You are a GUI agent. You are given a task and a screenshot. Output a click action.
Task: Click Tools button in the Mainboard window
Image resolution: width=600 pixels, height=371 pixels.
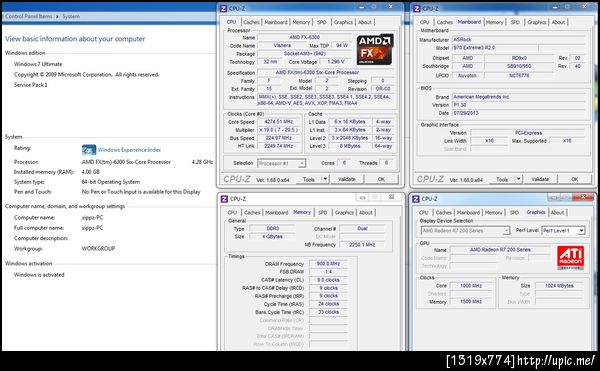click(x=502, y=179)
